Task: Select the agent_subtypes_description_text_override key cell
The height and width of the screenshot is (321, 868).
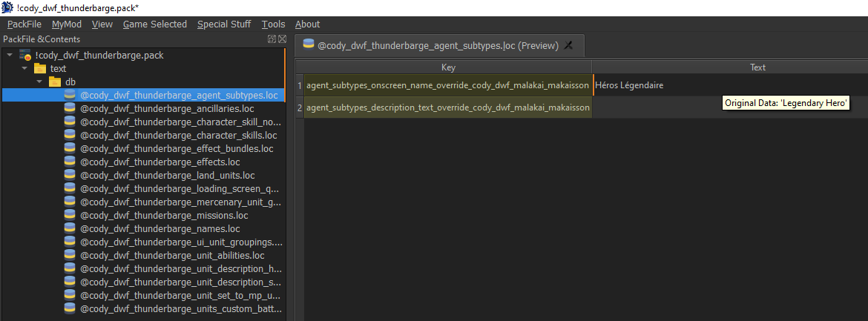Action: 448,107
